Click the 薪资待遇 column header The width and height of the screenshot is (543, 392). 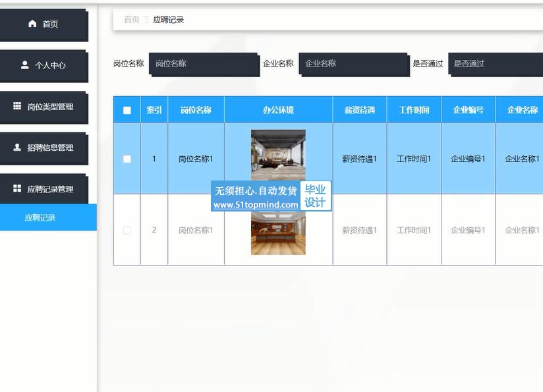point(359,110)
